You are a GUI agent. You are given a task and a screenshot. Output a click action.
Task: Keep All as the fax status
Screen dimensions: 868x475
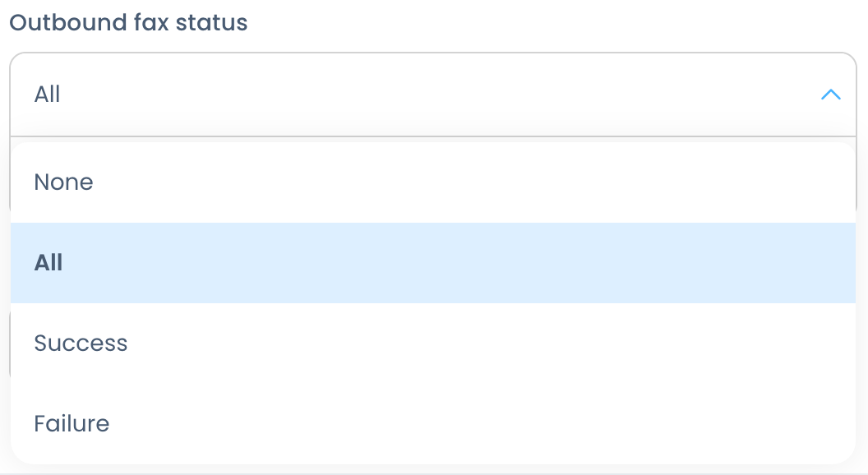(x=49, y=263)
